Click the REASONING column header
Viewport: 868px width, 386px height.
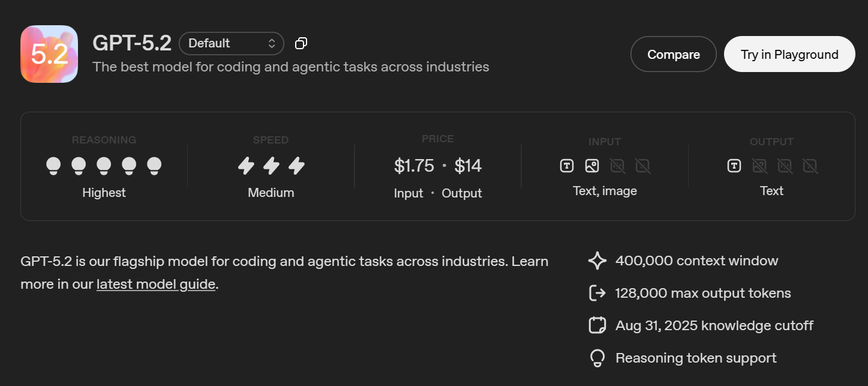(x=104, y=140)
